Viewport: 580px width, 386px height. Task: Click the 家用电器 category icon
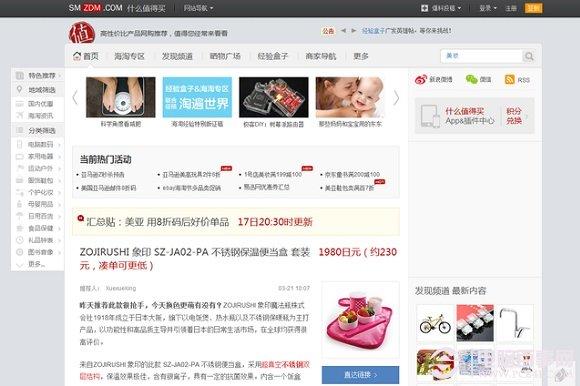point(20,156)
